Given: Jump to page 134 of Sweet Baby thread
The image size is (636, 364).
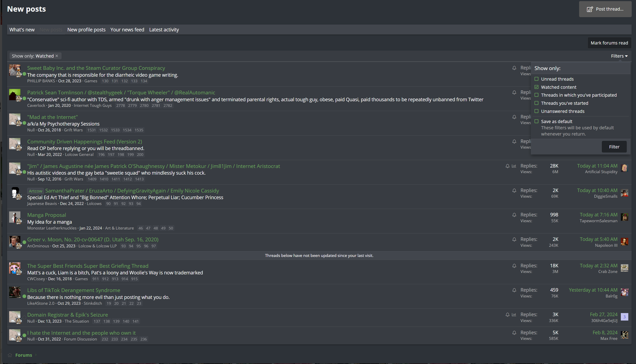Looking at the screenshot, I should [144, 81].
